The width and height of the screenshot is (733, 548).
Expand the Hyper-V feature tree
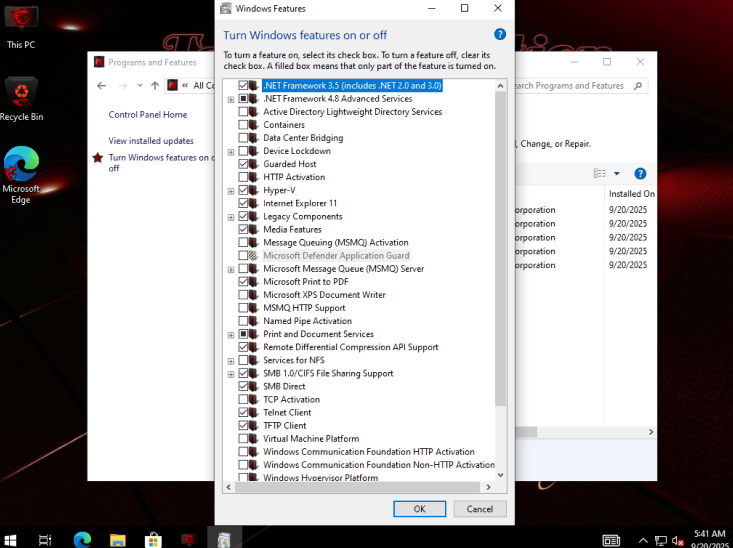[x=231, y=191]
